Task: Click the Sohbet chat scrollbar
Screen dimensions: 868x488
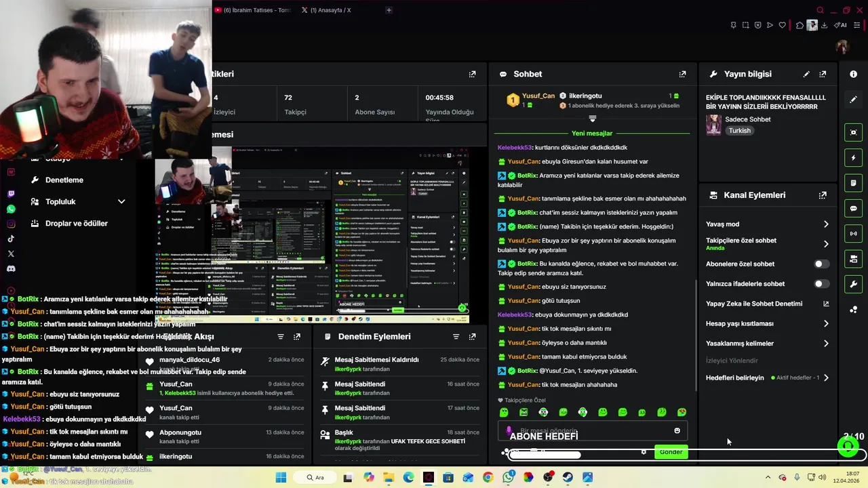Action: coord(696,335)
